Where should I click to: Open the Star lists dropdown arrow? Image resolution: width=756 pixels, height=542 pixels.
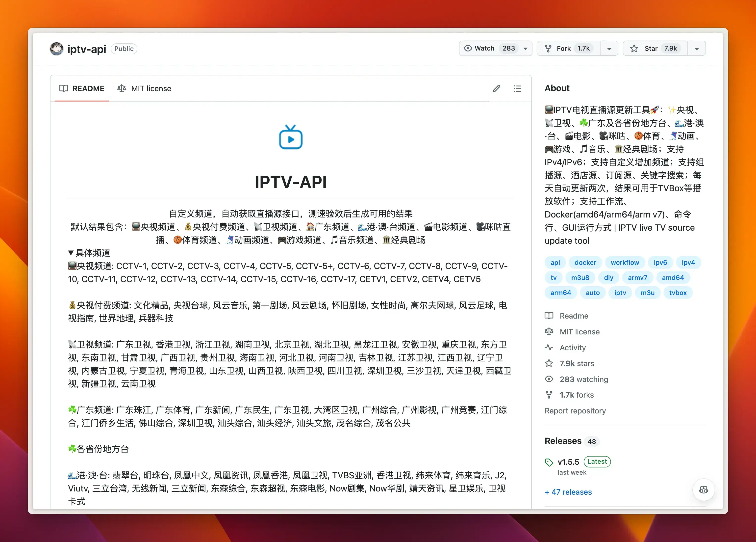[x=697, y=49]
